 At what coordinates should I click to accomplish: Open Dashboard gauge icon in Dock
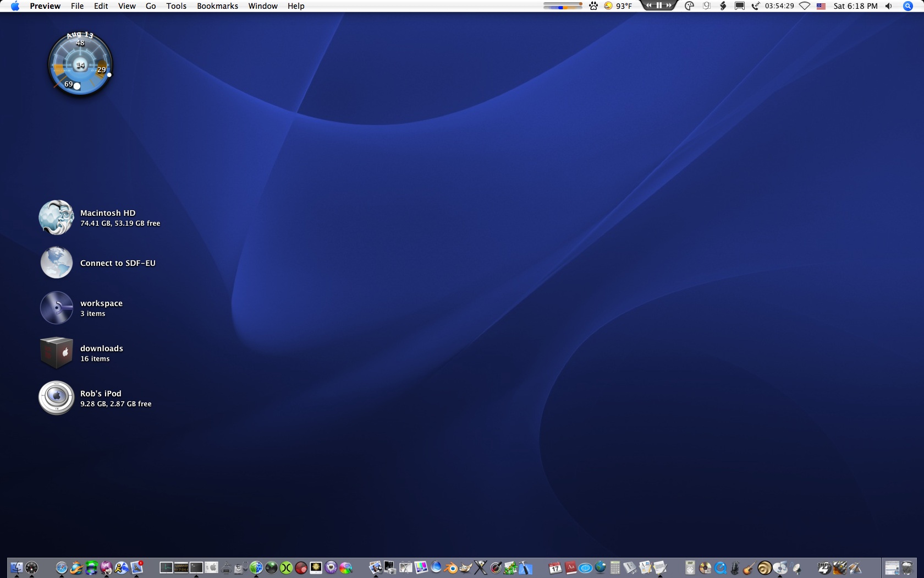pos(31,568)
